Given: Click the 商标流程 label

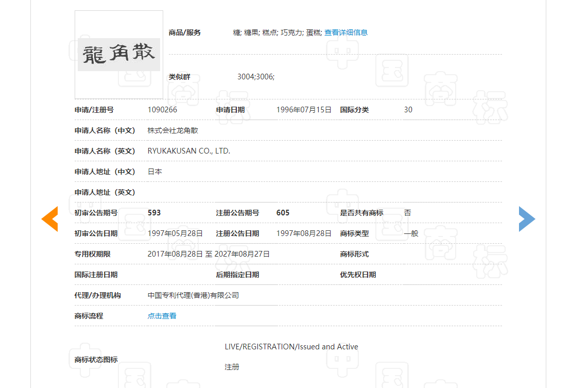Looking at the screenshot, I should point(89,316).
